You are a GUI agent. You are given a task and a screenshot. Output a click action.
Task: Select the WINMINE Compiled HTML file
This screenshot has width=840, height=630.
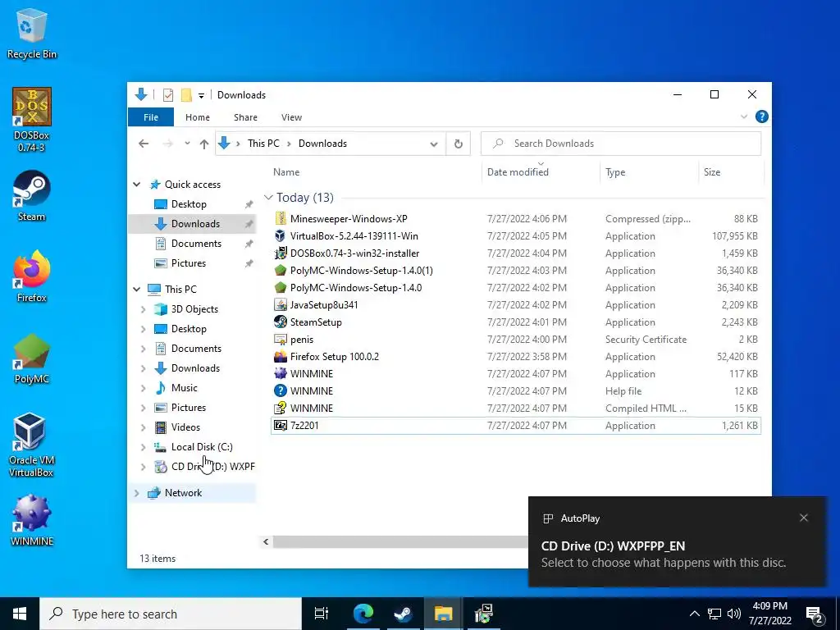[x=516, y=409]
